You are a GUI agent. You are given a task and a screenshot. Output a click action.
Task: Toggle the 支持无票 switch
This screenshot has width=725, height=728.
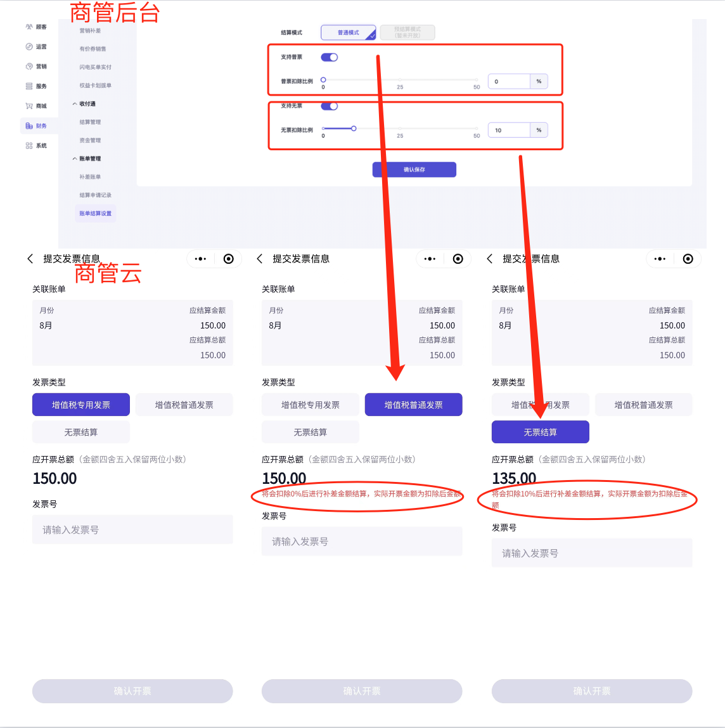pos(329,106)
